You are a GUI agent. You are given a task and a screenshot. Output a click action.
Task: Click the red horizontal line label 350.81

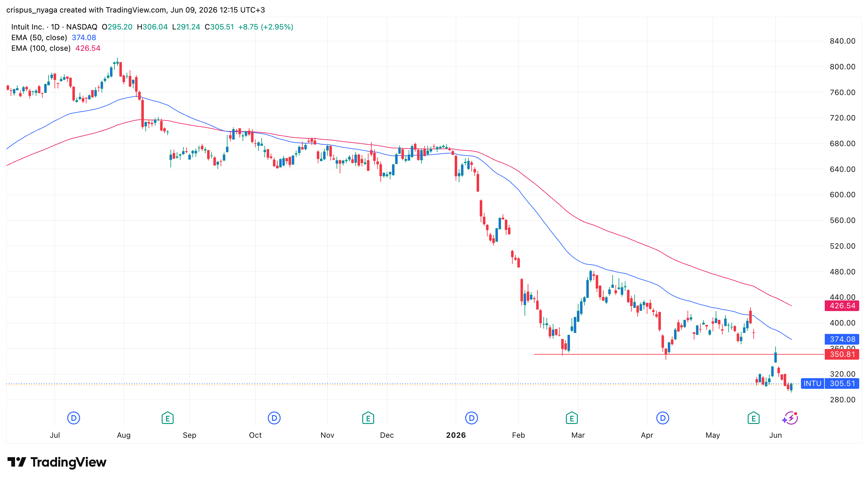click(841, 354)
